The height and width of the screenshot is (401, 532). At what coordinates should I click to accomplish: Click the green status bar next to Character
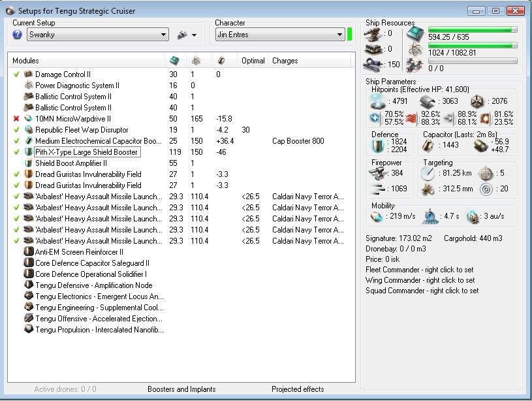pos(350,35)
